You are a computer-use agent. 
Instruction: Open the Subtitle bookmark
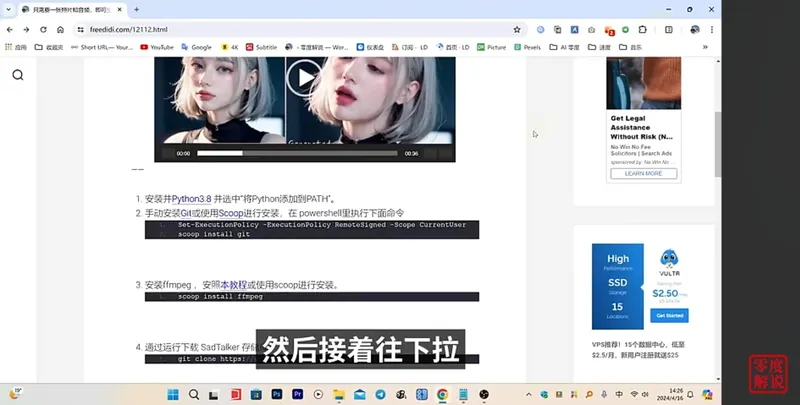(x=261, y=47)
